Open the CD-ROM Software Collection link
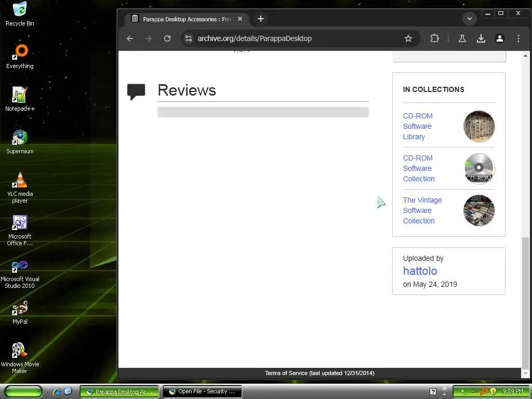 click(x=419, y=168)
